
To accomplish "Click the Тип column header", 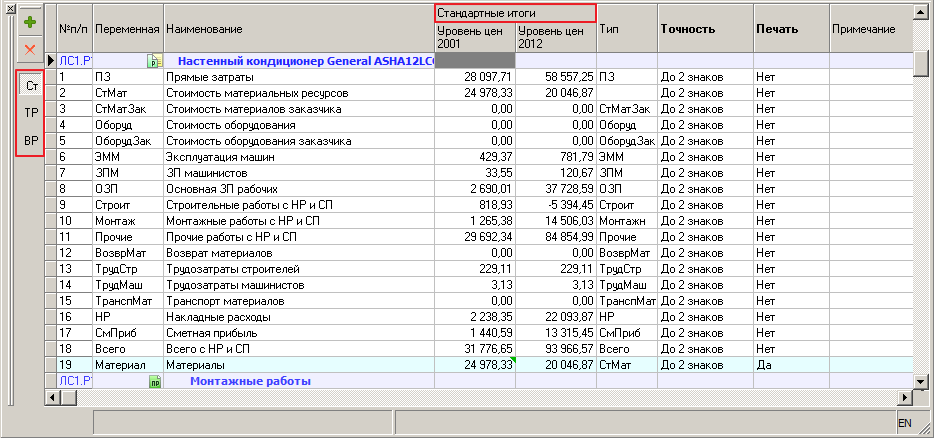I will pos(627,29).
